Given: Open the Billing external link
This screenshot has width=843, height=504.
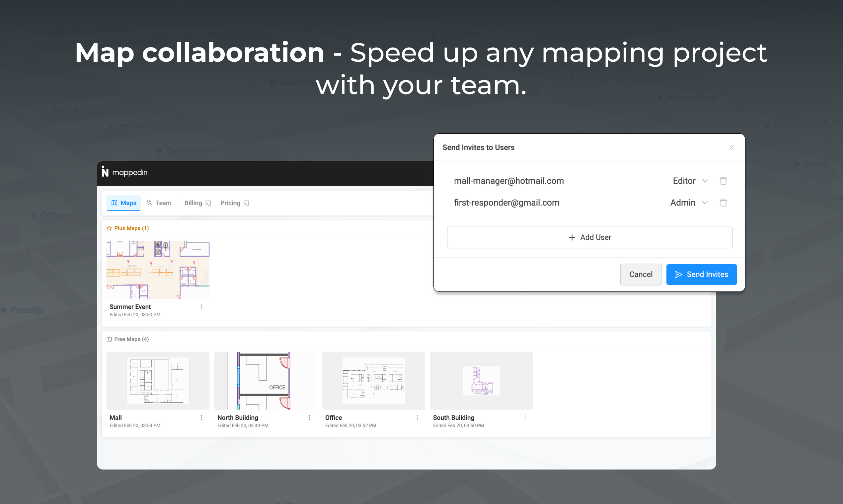Looking at the screenshot, I should click(197, 203).
